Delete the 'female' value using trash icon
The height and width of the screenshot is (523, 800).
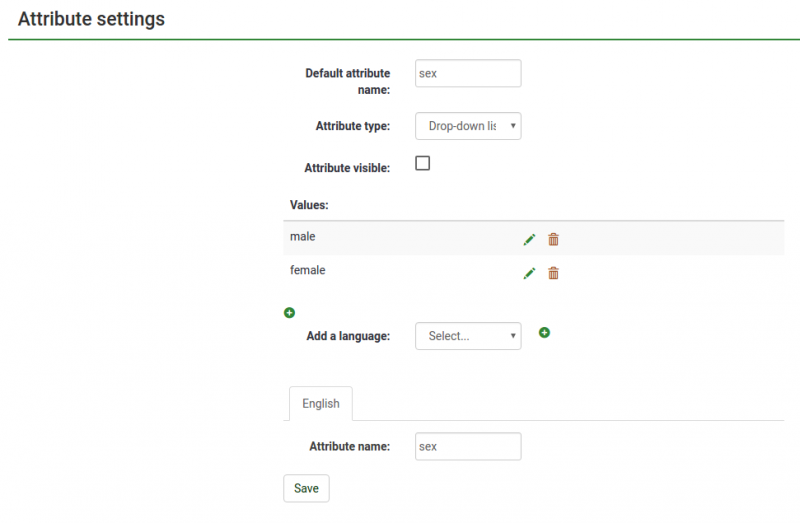pyautogui.click(x=553, y=273)
